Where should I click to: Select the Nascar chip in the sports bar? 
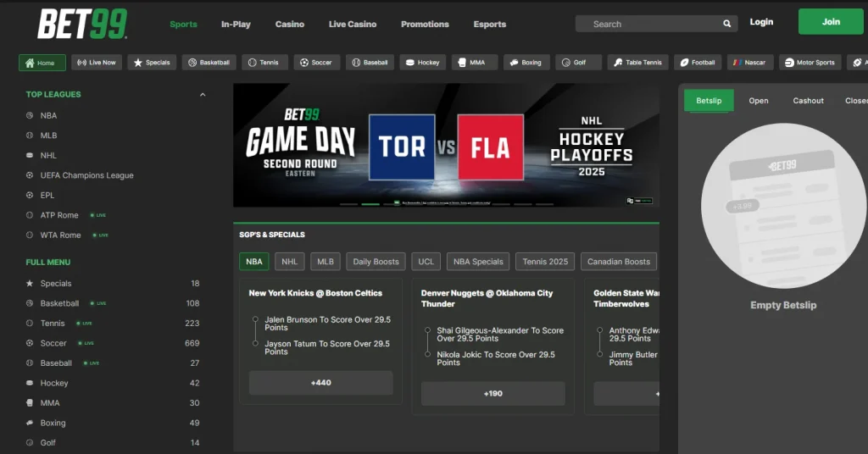tap(750, 63)
